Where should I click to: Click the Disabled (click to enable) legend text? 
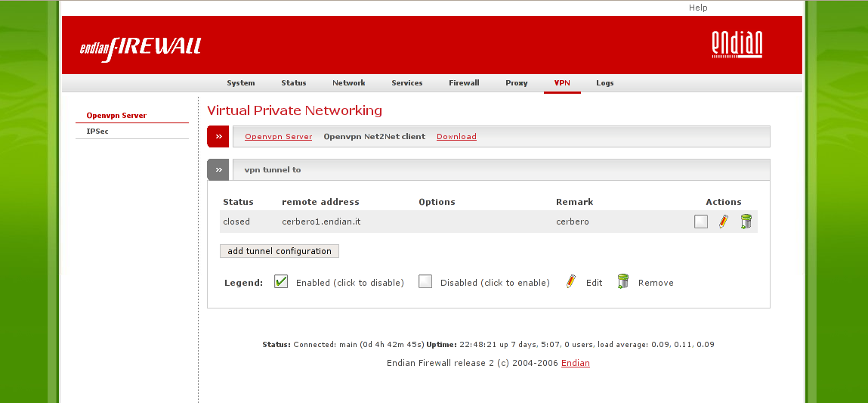[495, 283]
